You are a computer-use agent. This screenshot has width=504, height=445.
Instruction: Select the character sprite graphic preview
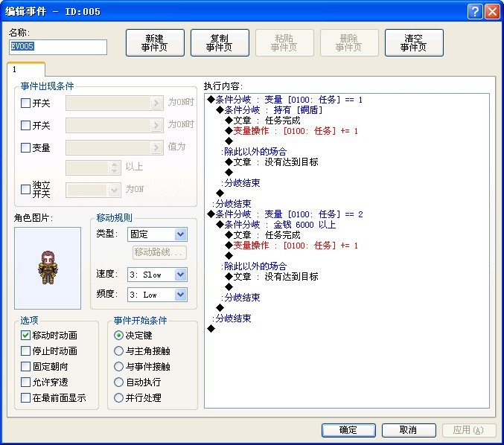click(x=48, y=268)
